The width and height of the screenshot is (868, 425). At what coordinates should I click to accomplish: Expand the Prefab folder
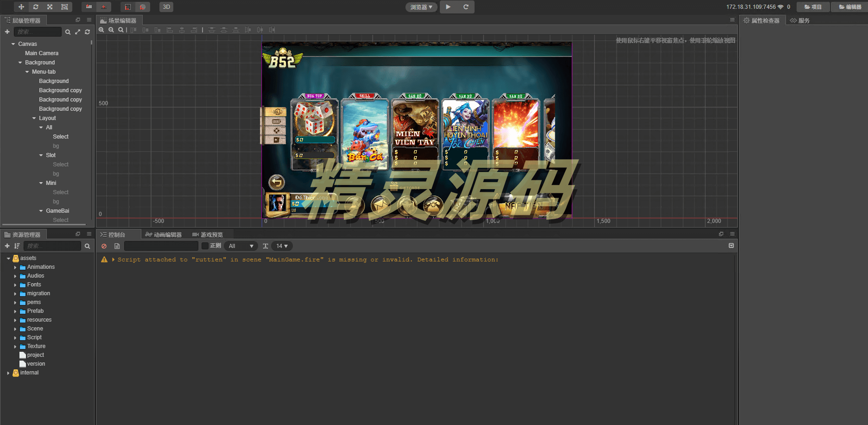(x=15, y=311)
